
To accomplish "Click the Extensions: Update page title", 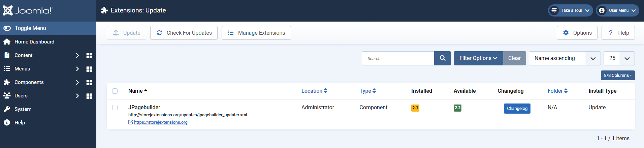I will tap(138, 10).
